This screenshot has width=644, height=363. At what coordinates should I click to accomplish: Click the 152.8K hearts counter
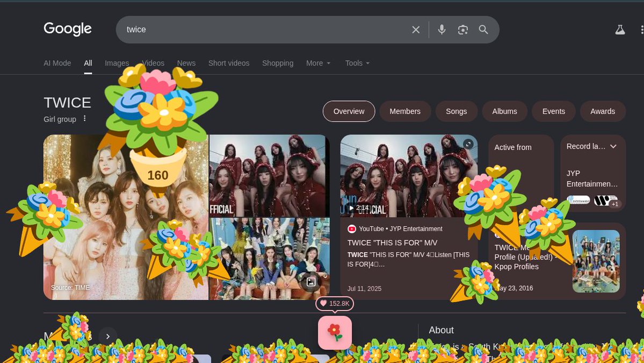(x=335, y=303)
